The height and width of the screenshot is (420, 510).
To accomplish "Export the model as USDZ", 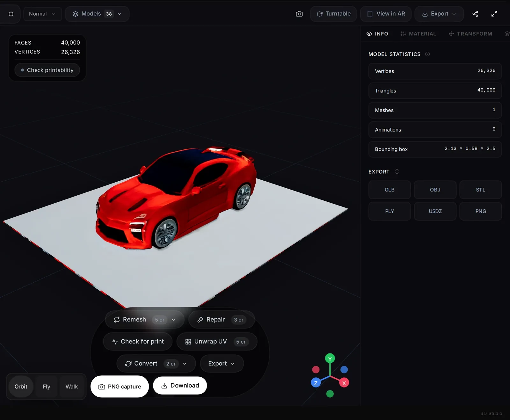I will [x=435, y=211].
